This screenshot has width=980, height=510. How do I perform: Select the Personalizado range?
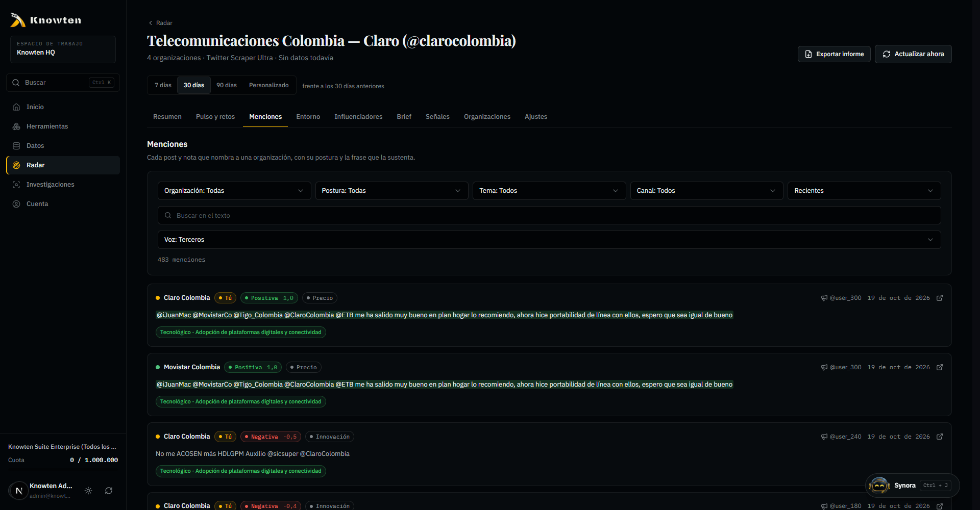point(268,85)
